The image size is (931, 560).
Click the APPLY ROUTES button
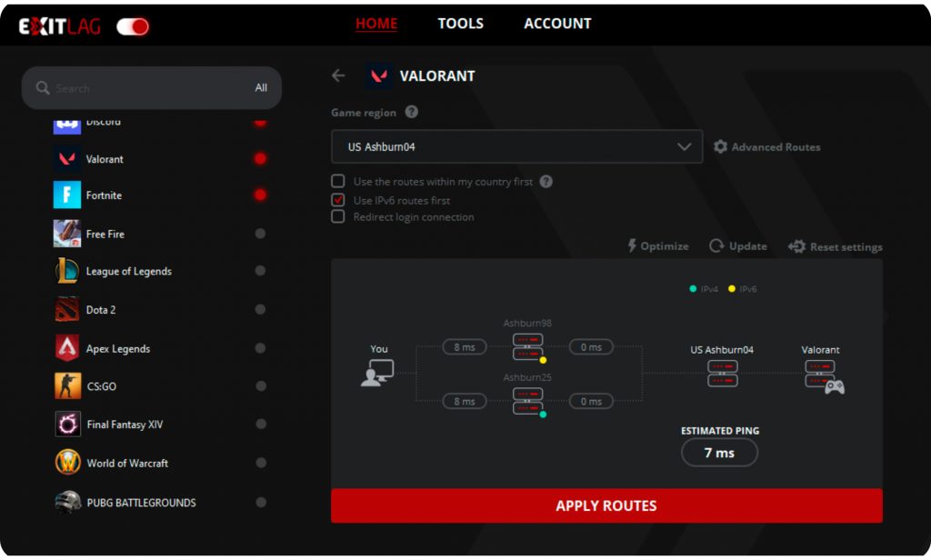pos(606,505)
